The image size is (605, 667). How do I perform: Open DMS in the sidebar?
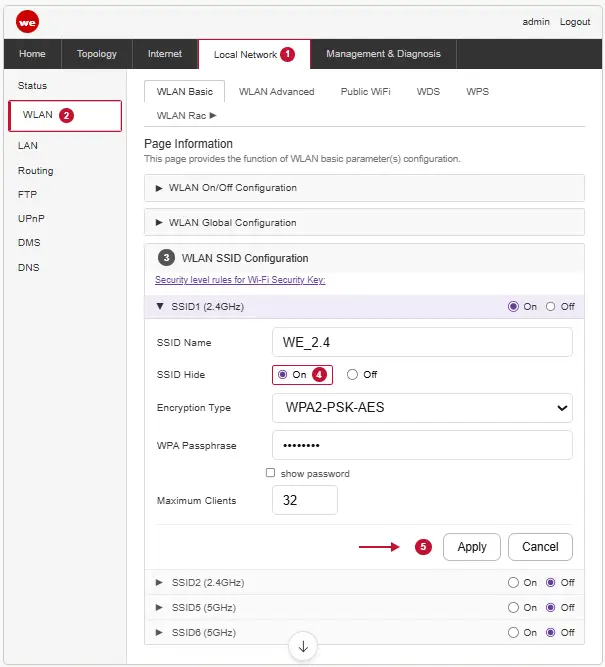tap(29, 242)
